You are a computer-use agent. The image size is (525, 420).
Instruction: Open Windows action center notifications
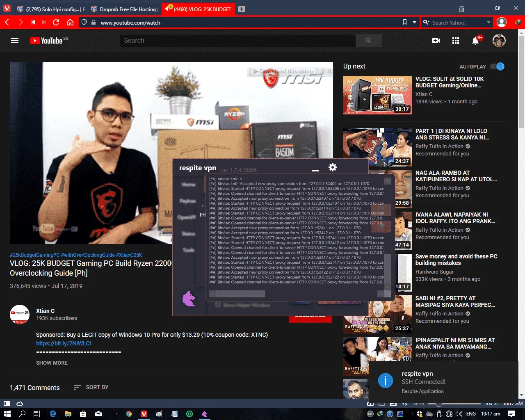[511, 414]
